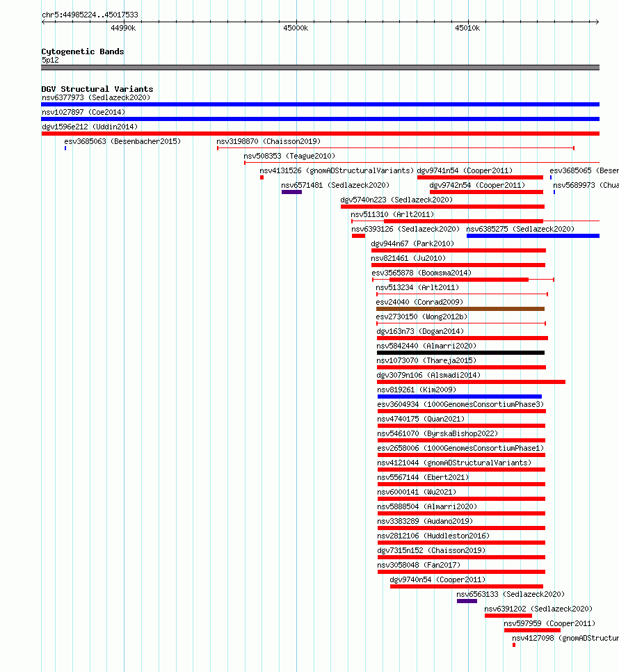
Task: Open esv2730150 (Wong2012b) label
Action: [x=421, y=317]
